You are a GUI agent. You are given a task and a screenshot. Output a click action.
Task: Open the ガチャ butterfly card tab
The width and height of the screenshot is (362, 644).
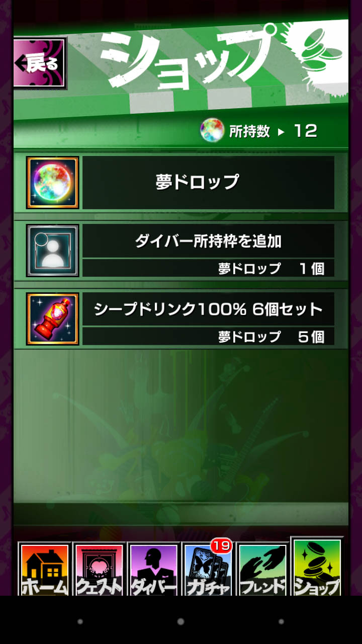pyautogui.click(x=208, y=570)
